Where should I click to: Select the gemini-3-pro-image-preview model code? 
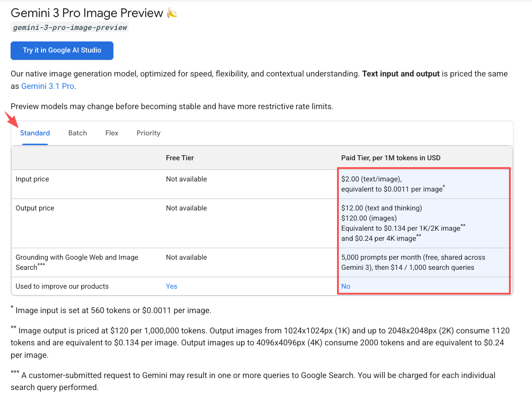[70, 28]
